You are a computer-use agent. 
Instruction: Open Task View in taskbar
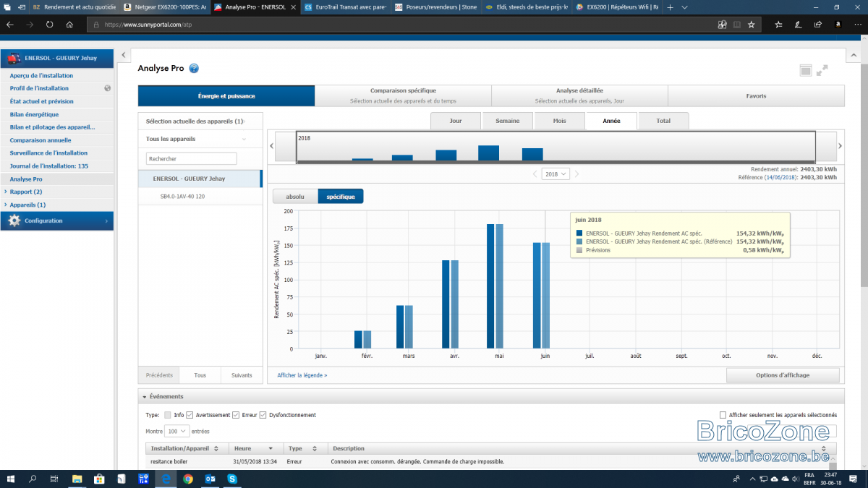tap(54, 479)
